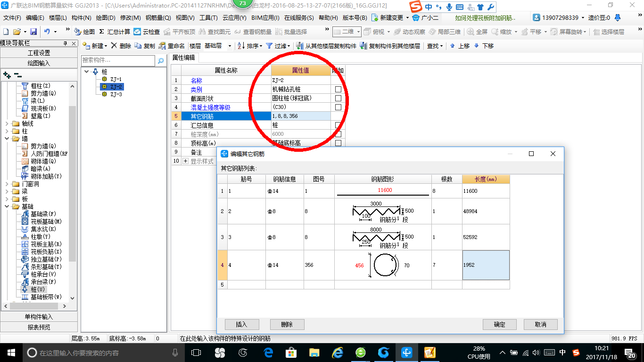
Task: Click 新建 to create a new component
Action: click(x=95, y=46)
